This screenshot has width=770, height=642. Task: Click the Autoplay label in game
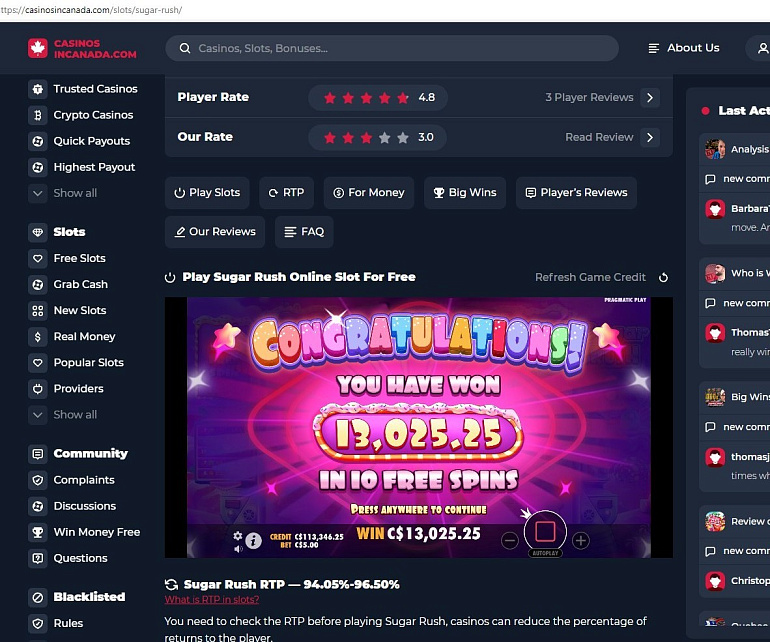[546, 553]
